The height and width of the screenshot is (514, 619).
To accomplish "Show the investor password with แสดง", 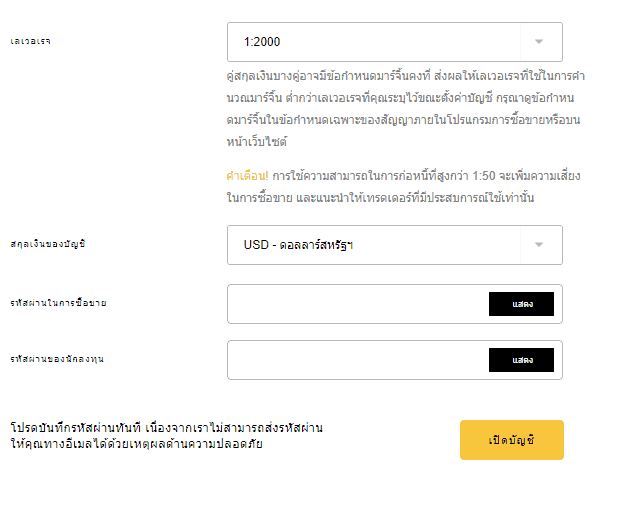I will pos(521,360).
